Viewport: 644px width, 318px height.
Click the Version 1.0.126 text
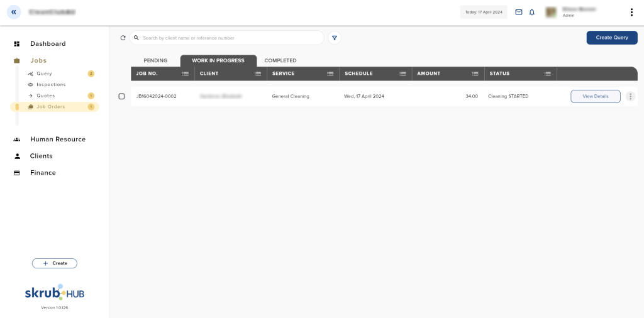point(55,308)
